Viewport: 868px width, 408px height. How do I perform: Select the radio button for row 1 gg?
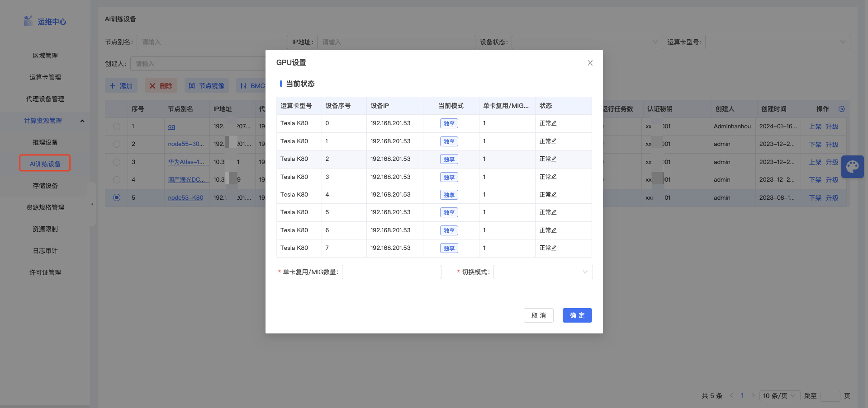(117, 127)
